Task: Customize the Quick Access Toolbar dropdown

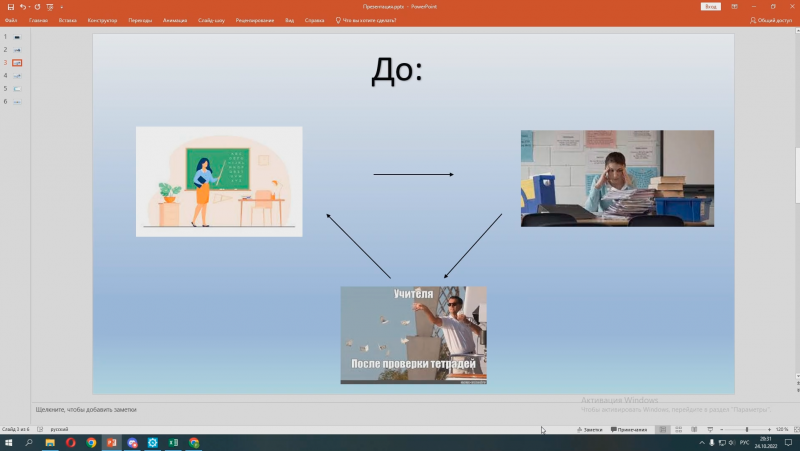Action: pos(62,7)
